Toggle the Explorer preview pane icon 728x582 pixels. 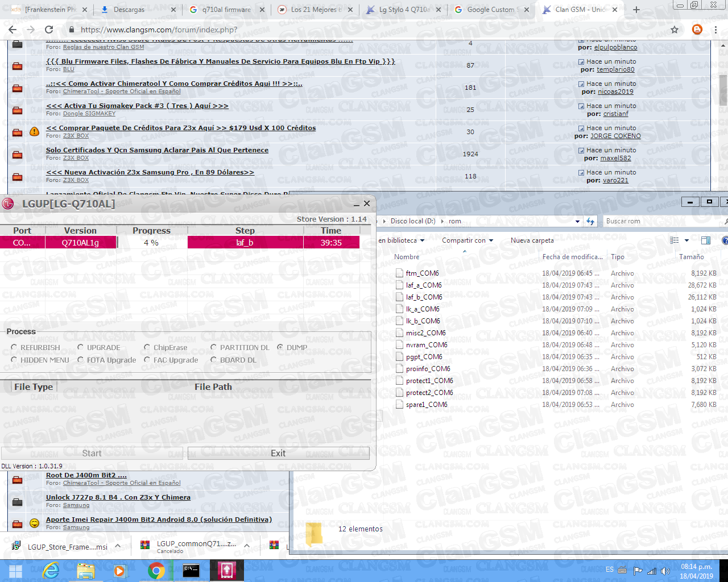(x=706, y=240)
